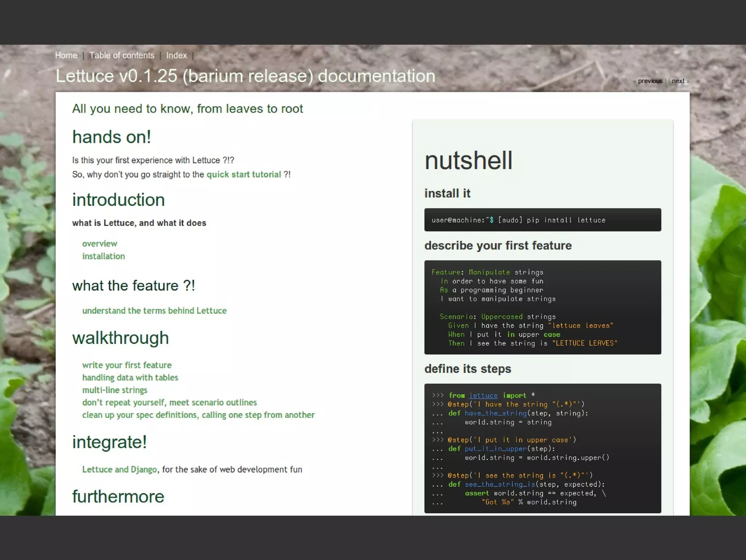Open the quick start tutorial link
Viewport: 746px width, 560px height.
click(244, 175)
